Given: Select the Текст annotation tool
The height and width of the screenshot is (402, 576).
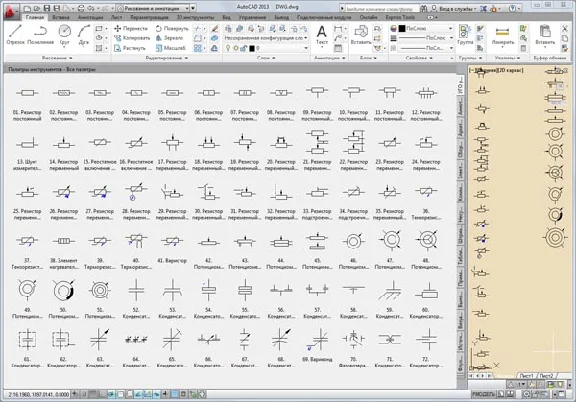Looking at the screenshot, I should [x=322, y=35].
